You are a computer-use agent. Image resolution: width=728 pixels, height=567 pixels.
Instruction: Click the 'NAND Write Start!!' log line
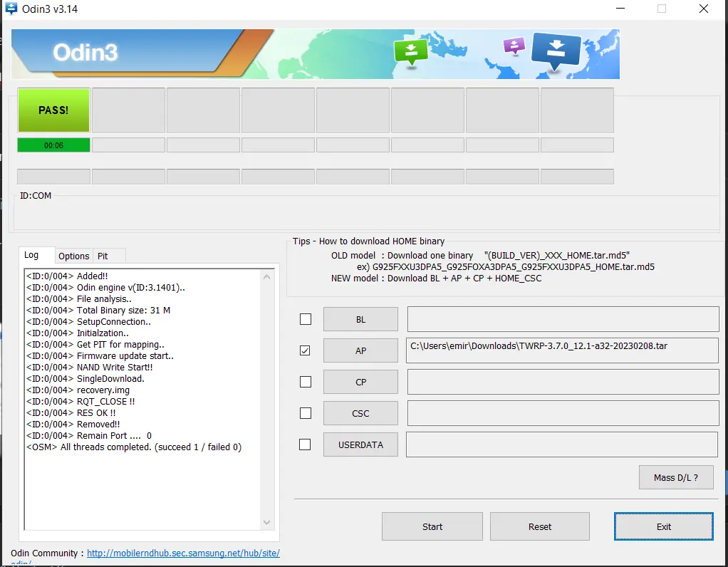(x=90, y=367)
